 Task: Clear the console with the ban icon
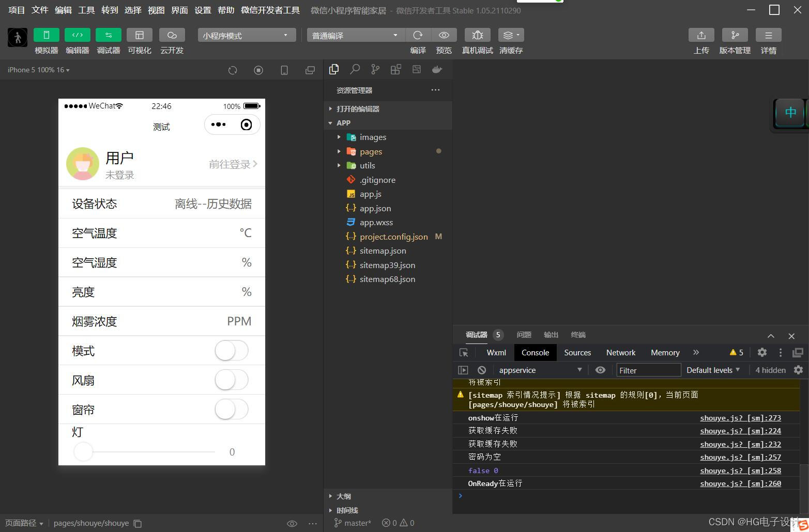(482, 370)
